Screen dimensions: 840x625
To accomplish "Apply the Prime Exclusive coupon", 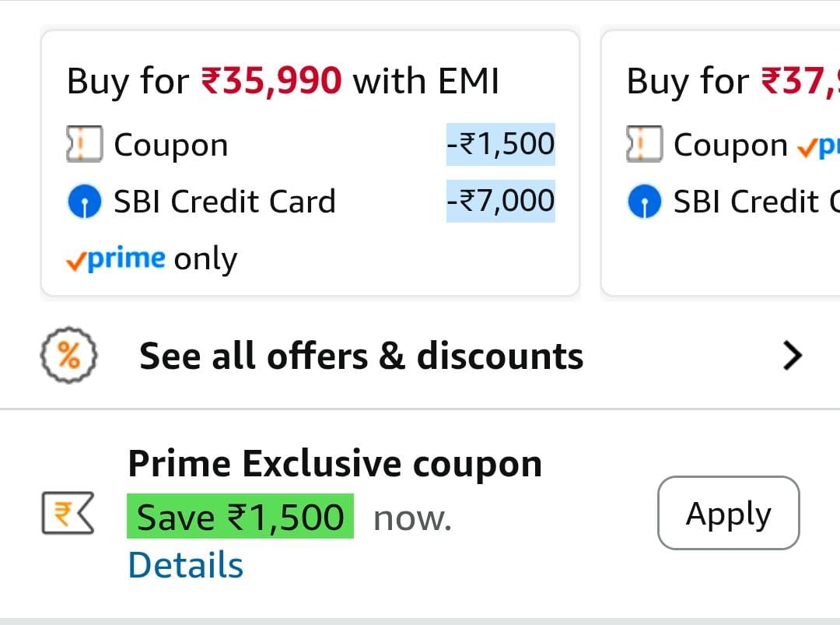I will point(728,514).
